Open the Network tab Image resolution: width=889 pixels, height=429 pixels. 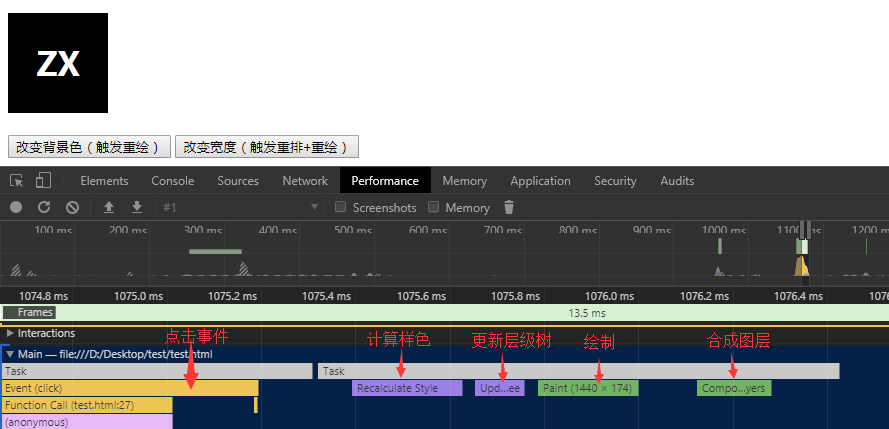(305, 181)
